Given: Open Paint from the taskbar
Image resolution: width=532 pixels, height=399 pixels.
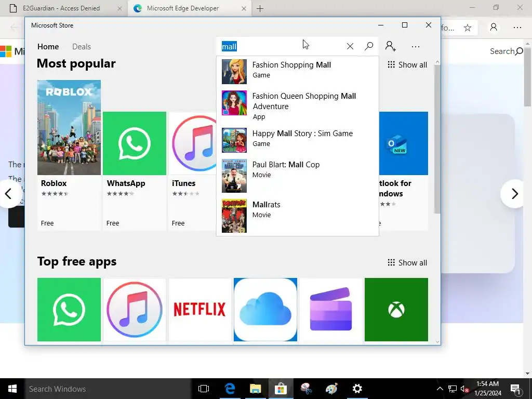Looking at the screenshot, I should (x=331, y=389).
